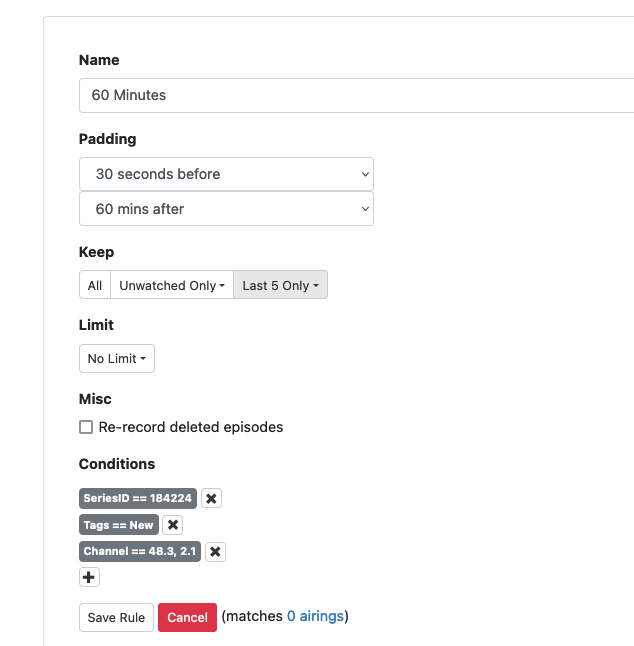
Task: Delete the Tags == New condition
Action: click(x=173, y=525)
